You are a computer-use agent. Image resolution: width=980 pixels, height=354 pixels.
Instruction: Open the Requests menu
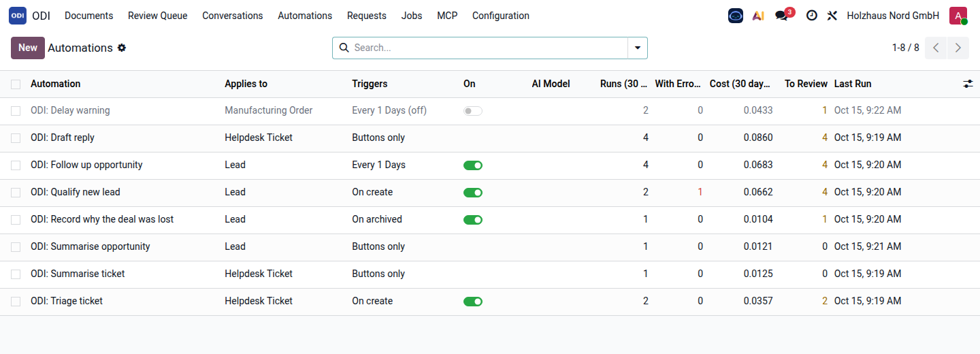(367, 16)
